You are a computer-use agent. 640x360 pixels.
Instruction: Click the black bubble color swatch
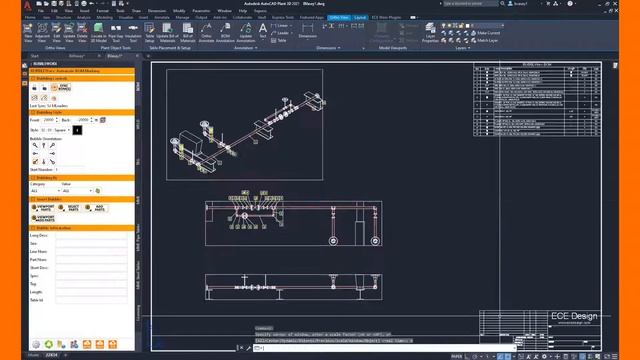(77, 130)
